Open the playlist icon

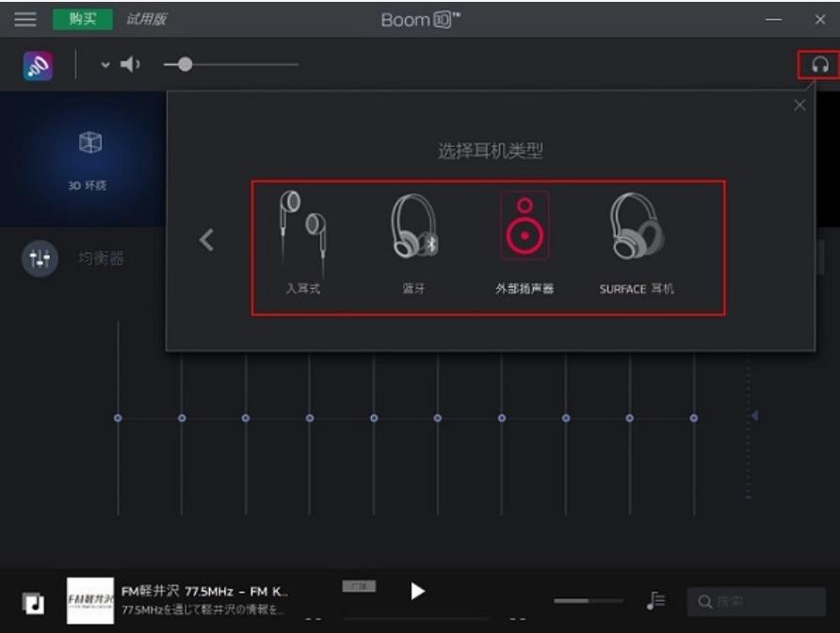[x=655, y=600]
